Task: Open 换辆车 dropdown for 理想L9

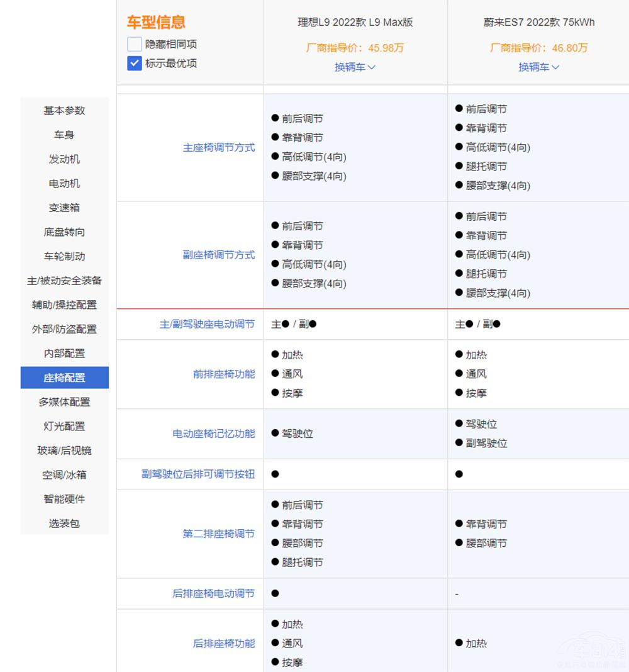Action: pyautogui.click(x=355, y=67)
